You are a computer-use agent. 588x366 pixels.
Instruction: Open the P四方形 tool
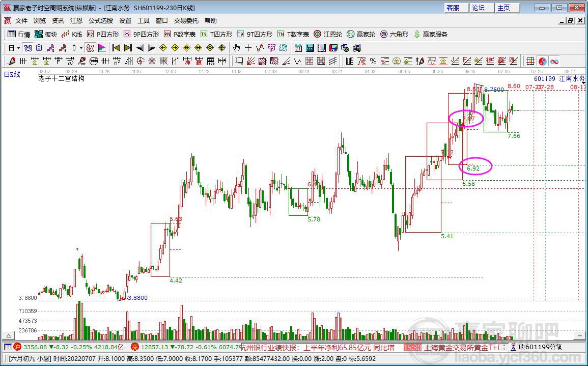[103, 35]
